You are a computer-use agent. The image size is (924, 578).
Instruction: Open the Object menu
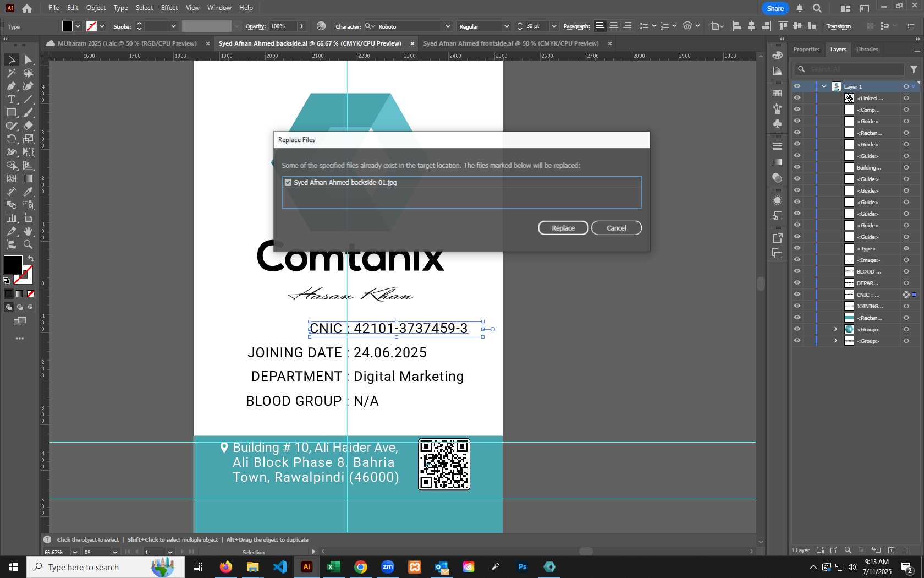click(96, 8)
